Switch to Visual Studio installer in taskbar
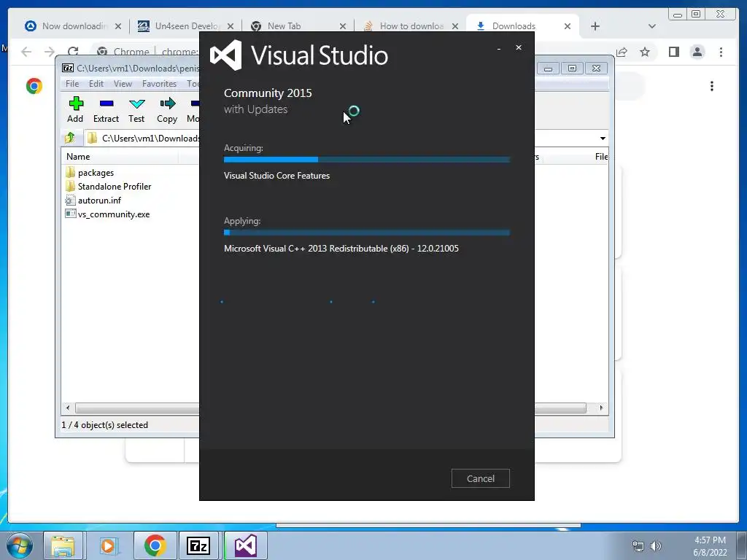 (x=245, y=545)
